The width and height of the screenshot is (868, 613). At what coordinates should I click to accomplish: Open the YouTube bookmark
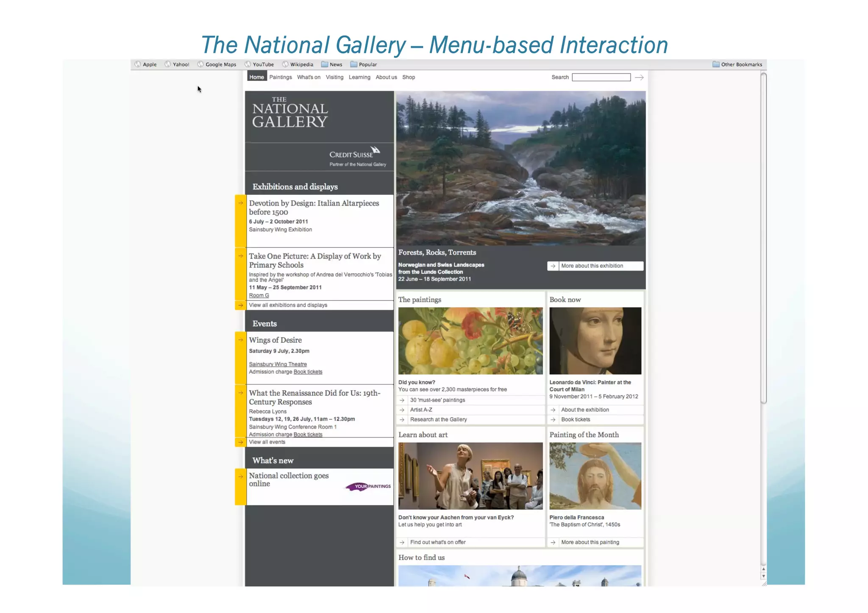pos(259,64)
